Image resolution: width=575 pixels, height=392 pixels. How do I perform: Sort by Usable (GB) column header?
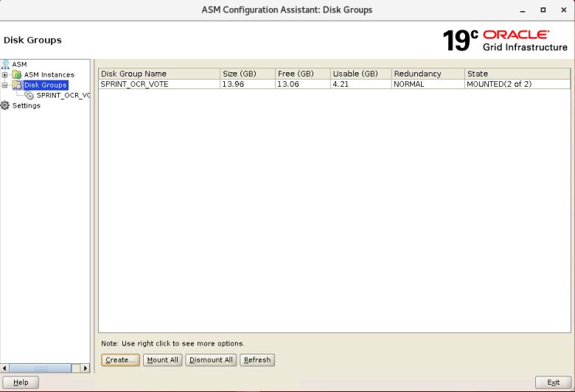pos(360,74)
